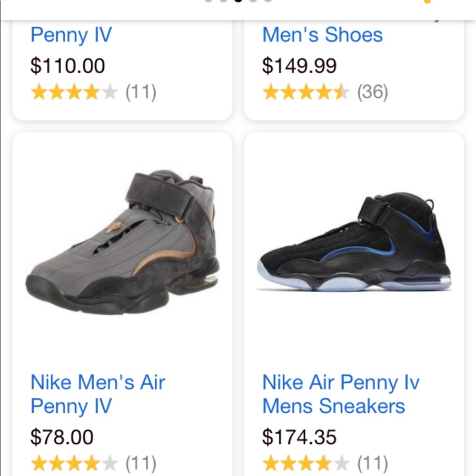Viewport: 476px width, 476px height.
Task: Select the active black carousel dot
Action: pyautogui.click(x=238, y=1)
